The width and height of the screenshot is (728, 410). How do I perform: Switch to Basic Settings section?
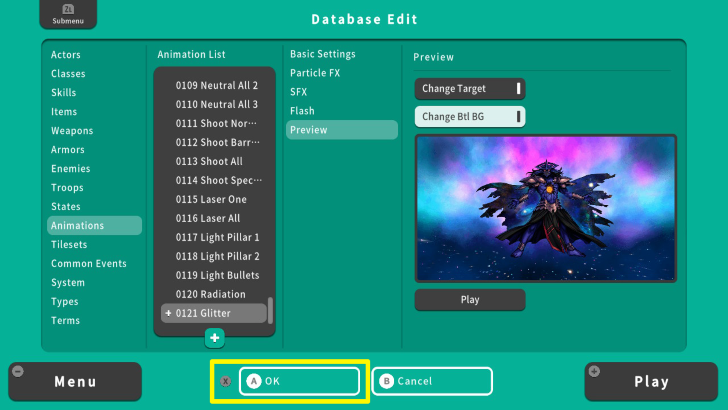323,54
